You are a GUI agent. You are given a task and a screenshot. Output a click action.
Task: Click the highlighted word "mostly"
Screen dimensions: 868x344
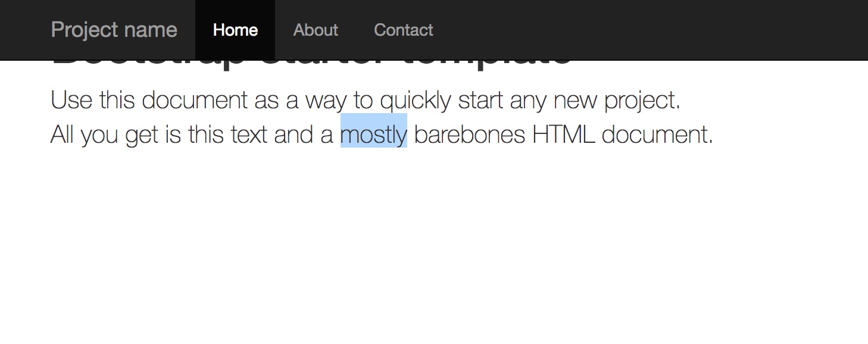pos(374,135)
